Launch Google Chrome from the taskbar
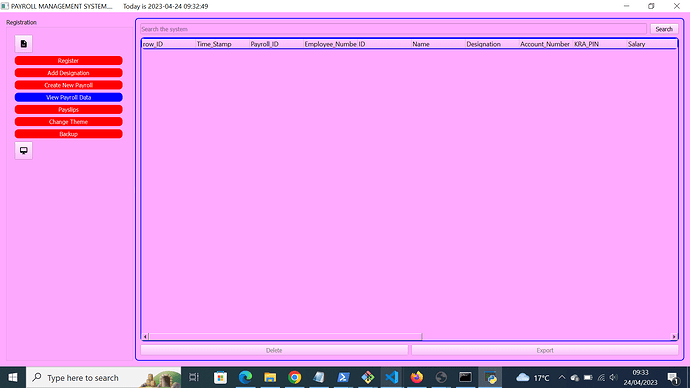Image resolution: width=690 pixels, height=388 pixels. [x=294, y=377]
